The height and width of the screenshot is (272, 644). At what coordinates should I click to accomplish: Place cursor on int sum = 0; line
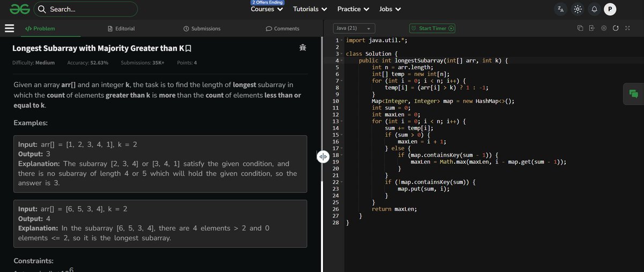pyautogui.click(x=391, y=108)
